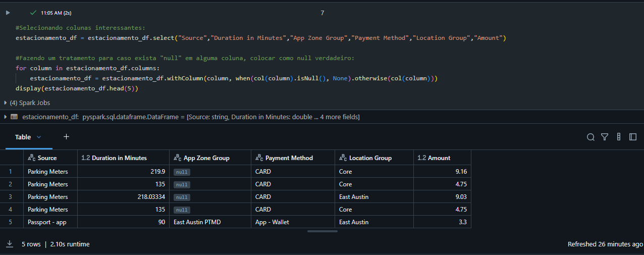The height and width of the screenshot is (255, 644).
Task: Click numeric type icon of Amount column
Action: point(421,158)
